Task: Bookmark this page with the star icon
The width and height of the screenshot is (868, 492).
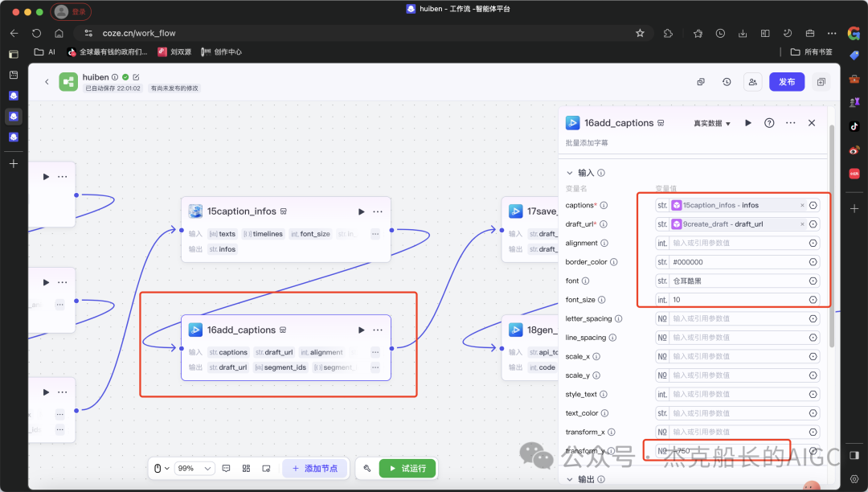Action: (x=640, y=33)
